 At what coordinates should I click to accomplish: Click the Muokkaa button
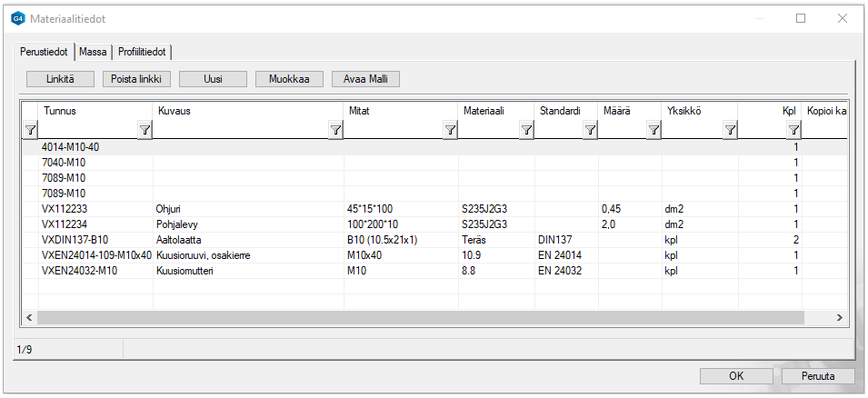289,79
